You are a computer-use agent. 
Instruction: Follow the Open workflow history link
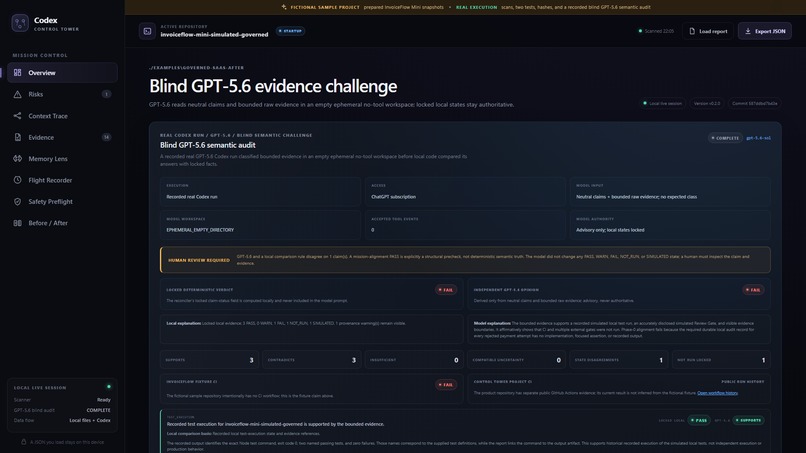pyautogui.click(x=718, y=393)
